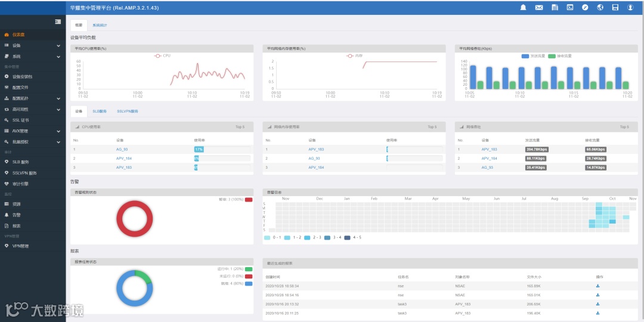The image size is (644, 322).
Task: Toggle the 就绪 legend entry of report donut
Action: [237, 283]
